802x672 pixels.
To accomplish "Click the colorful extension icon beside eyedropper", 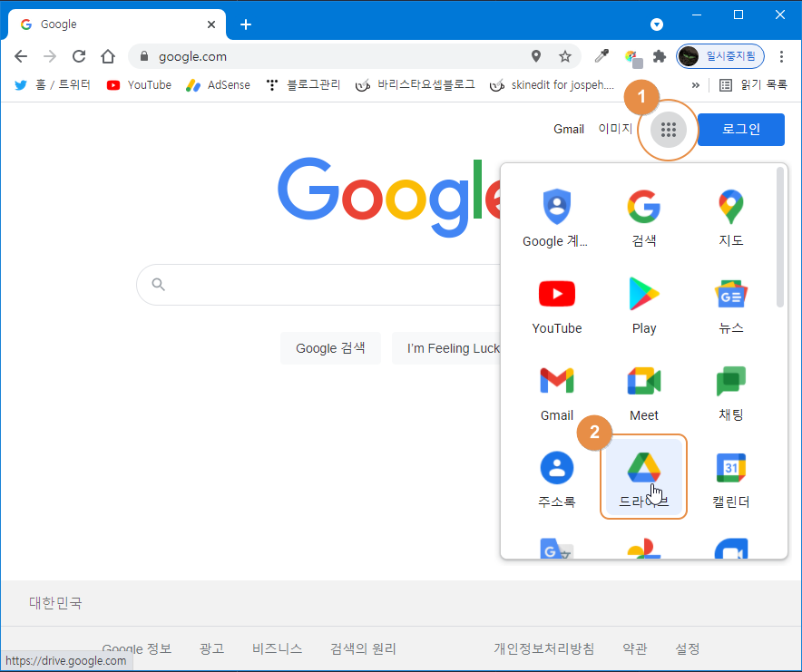I will coord(632,58).
